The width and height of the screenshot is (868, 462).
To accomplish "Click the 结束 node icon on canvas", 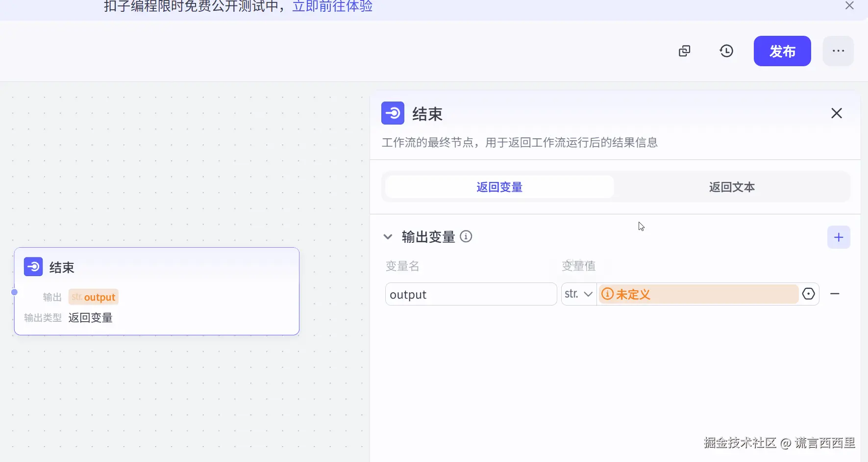I will point(33,267).
